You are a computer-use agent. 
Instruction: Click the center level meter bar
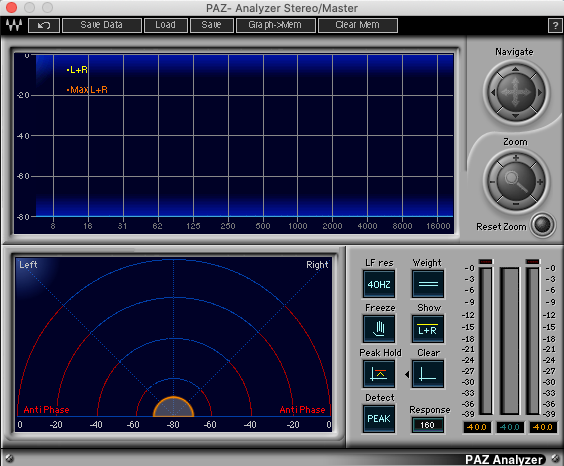509,341
